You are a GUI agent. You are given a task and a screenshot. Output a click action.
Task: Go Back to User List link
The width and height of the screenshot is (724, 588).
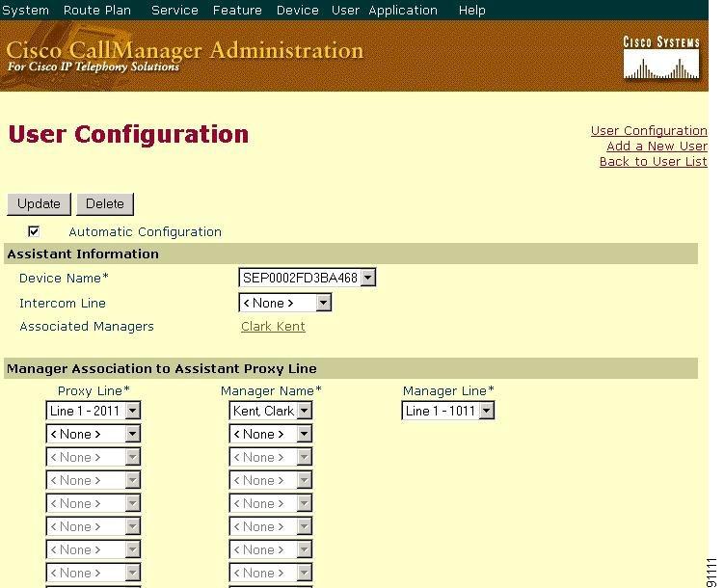pos(653,162)
